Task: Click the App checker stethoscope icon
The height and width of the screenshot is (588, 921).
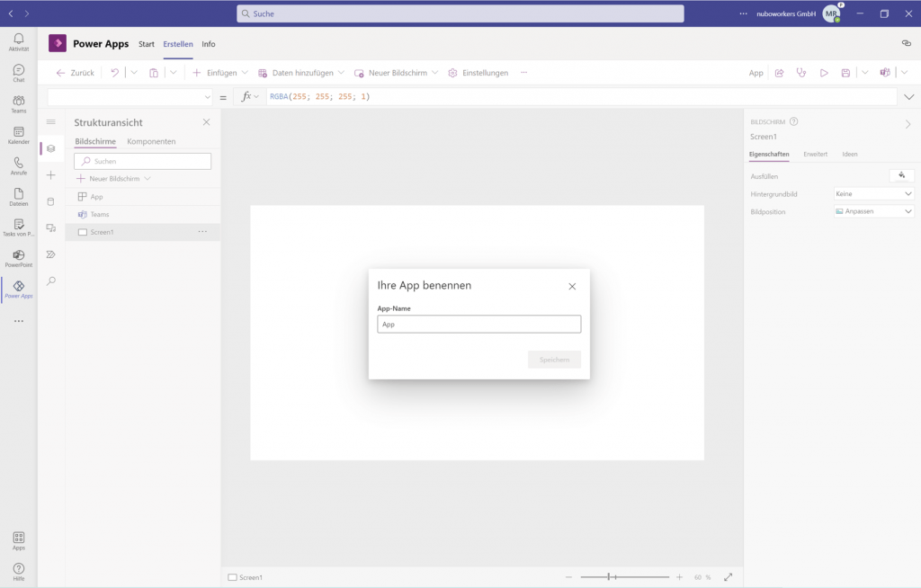Action: pos(801,73)
